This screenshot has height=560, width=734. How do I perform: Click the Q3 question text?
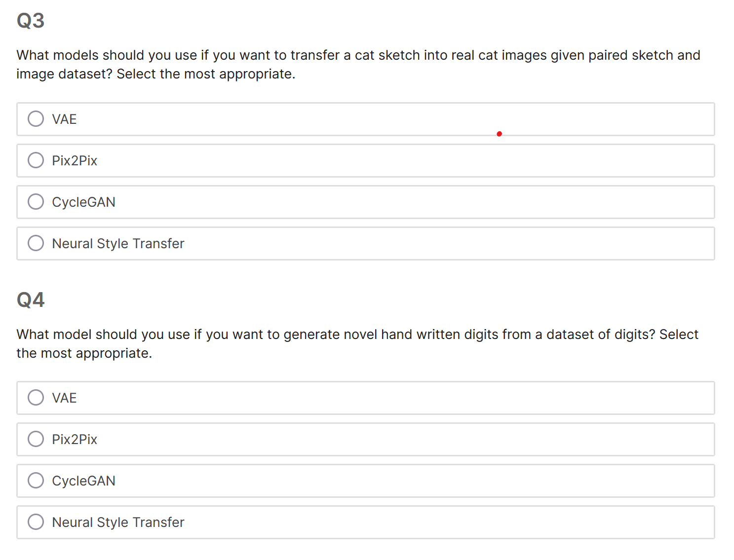click(x=358, y=64)
